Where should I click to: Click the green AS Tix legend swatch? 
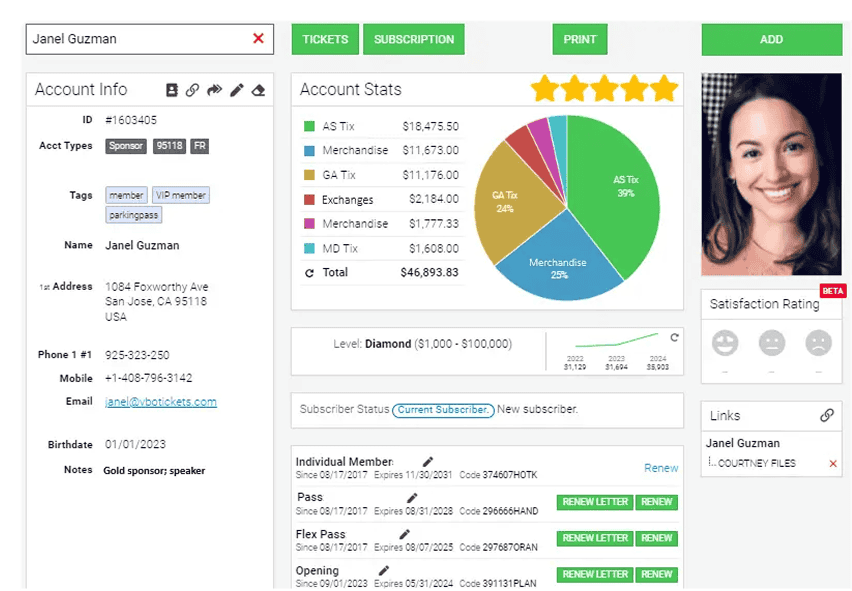309,126
